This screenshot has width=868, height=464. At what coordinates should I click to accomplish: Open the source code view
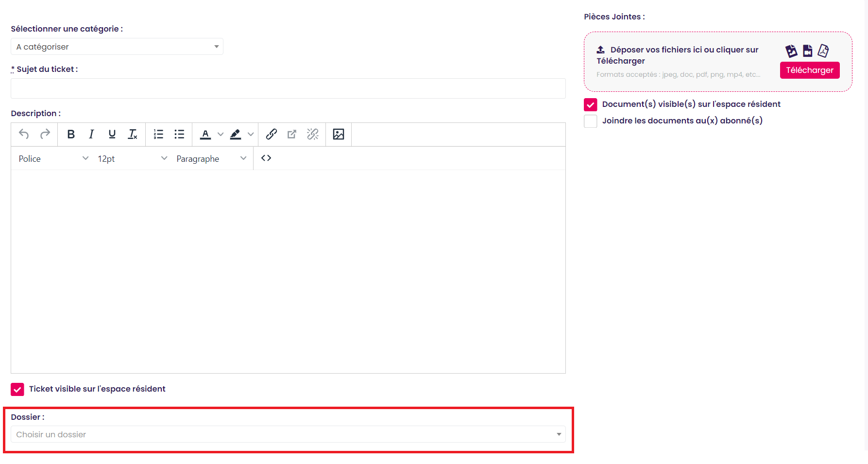[266, 158]
